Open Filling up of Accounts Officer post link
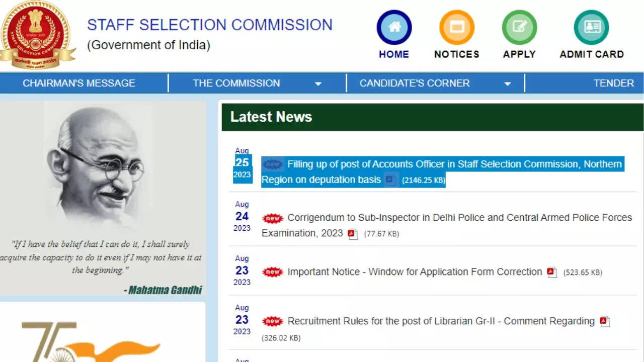 pos(454,164)
